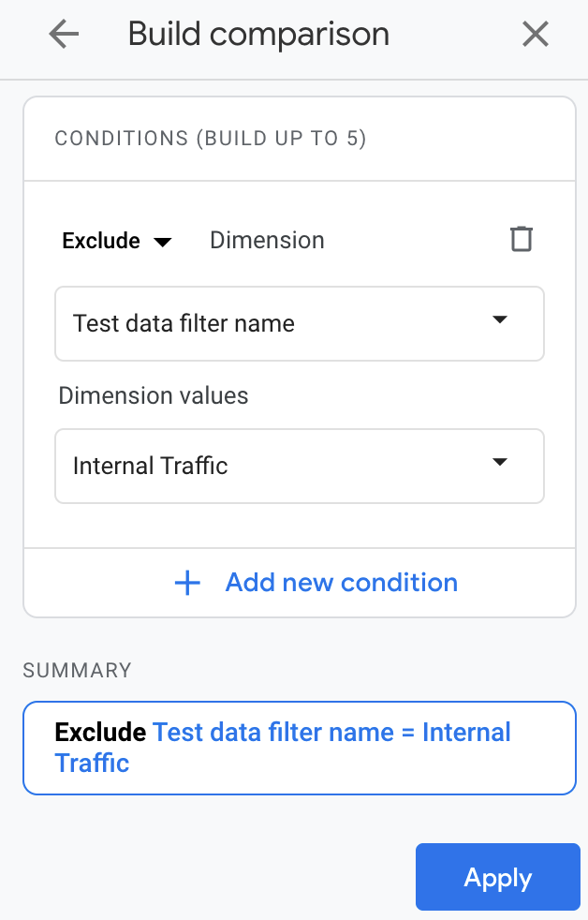Image resolution: width=588 pixels, height=920 pixels.
Task: Select the Test data filter name field
Action: click(300, 324)
